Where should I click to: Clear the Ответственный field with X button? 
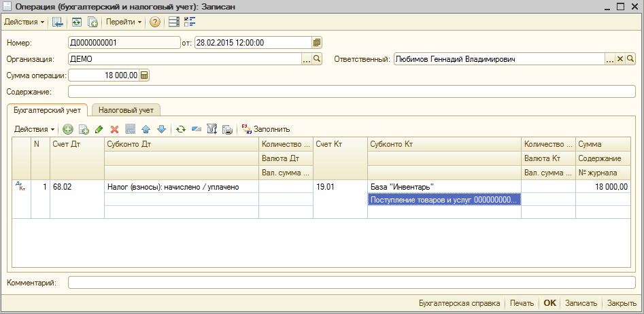point(620,59)
